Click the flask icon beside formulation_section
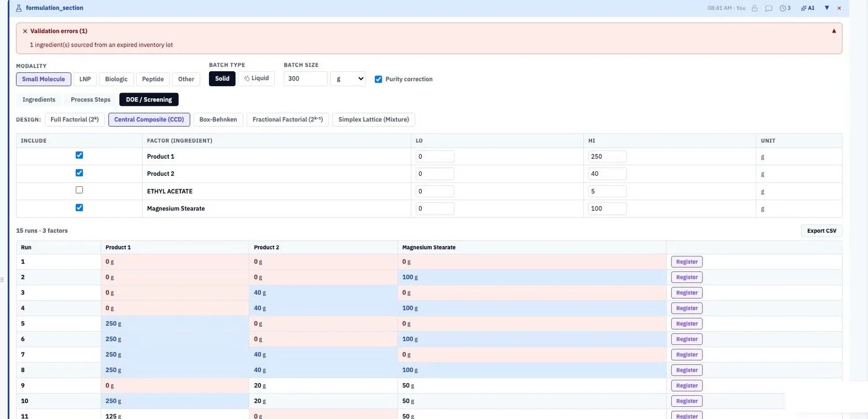The width and height of the screenshot is (868, 419). pyautogui.click(x=19, y=8)
